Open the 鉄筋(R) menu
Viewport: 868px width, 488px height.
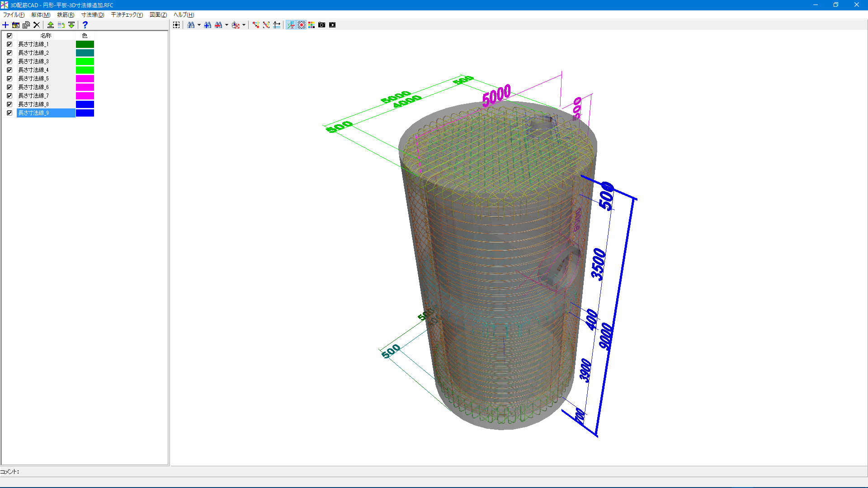(66, 15)
